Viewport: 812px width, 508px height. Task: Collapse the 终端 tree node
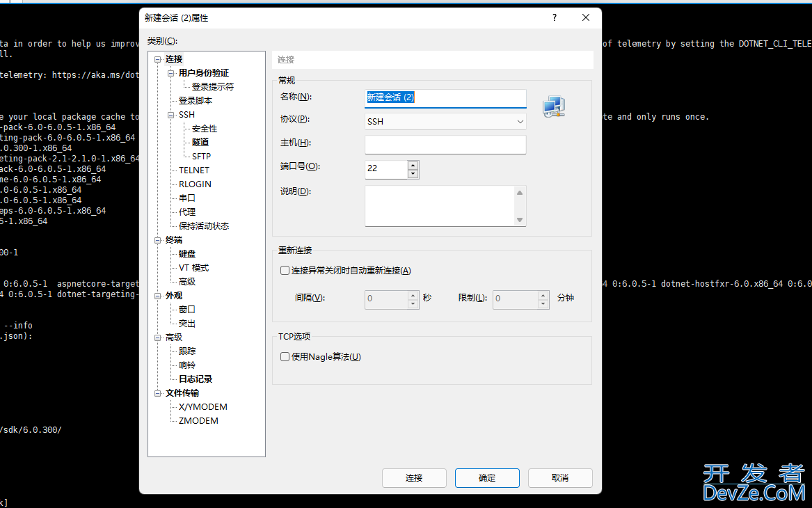(157, 240)
